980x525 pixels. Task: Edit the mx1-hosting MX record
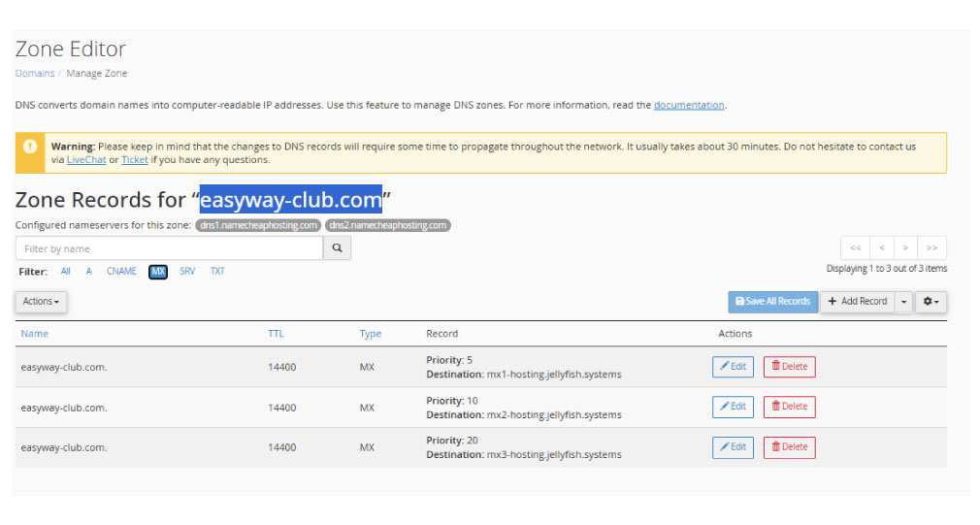point(734,367)
